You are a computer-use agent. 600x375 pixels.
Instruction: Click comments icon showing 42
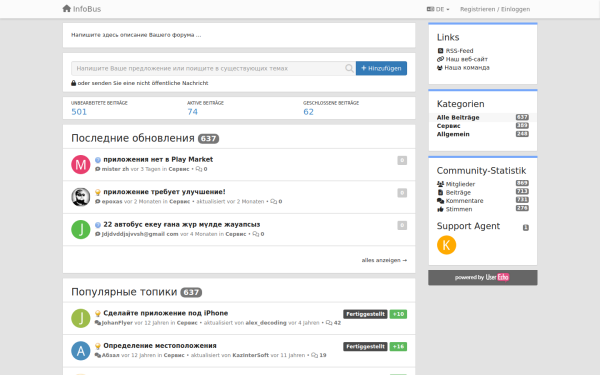tap(329, 323)
